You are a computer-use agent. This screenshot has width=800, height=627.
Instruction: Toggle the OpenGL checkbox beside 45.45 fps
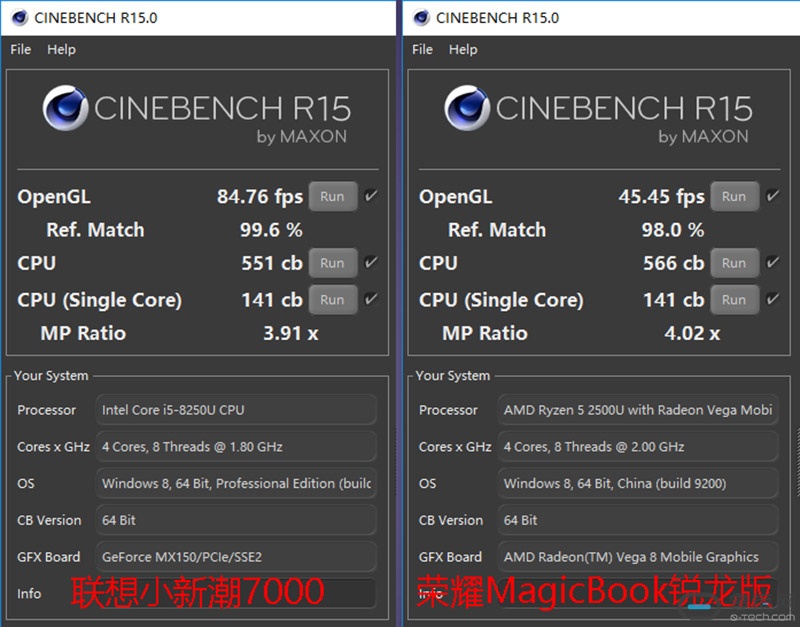[x=772, y=195]
